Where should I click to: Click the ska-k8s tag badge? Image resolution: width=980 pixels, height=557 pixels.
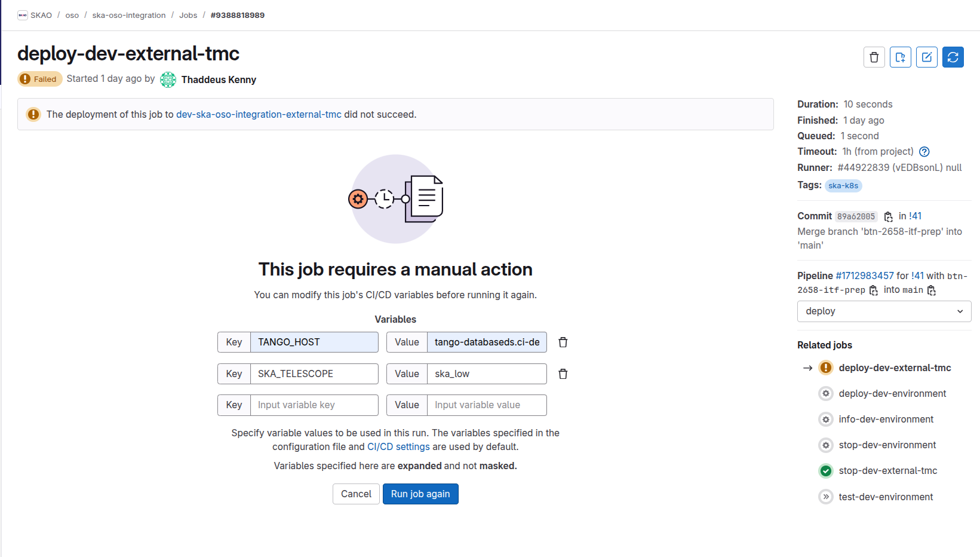point(843,186)
